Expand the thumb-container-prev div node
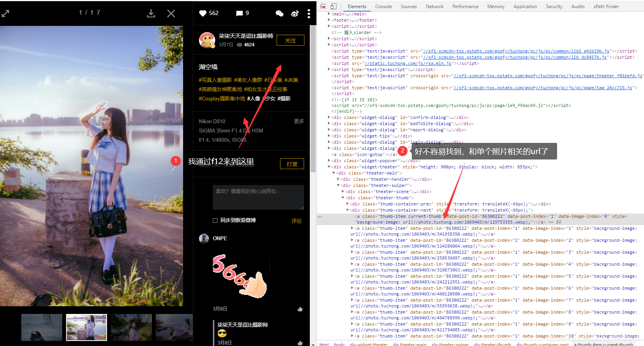 pos(347,204)
